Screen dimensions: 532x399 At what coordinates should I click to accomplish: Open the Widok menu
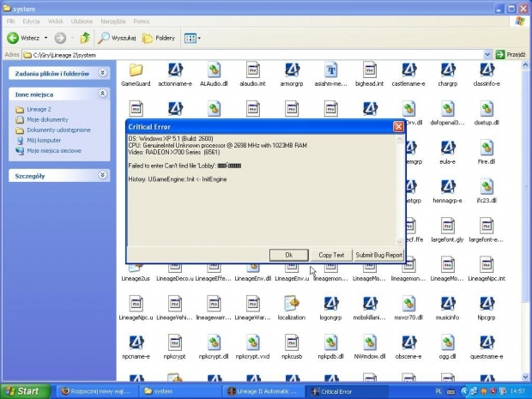[x=55, y=21]
